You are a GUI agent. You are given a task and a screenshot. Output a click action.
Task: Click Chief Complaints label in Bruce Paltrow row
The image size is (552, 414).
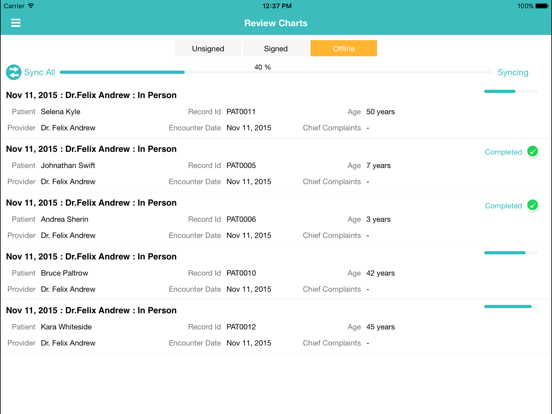[x=332, y=289]
